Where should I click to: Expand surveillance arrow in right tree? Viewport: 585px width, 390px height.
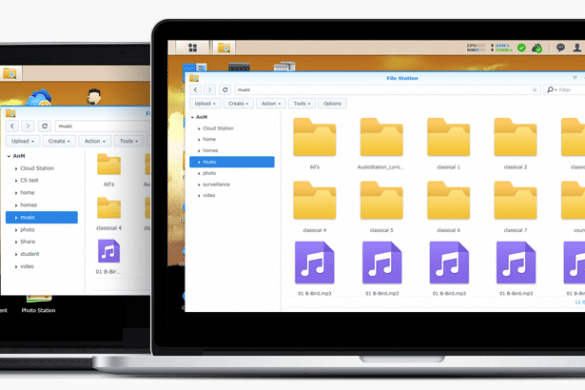(199, 184)
